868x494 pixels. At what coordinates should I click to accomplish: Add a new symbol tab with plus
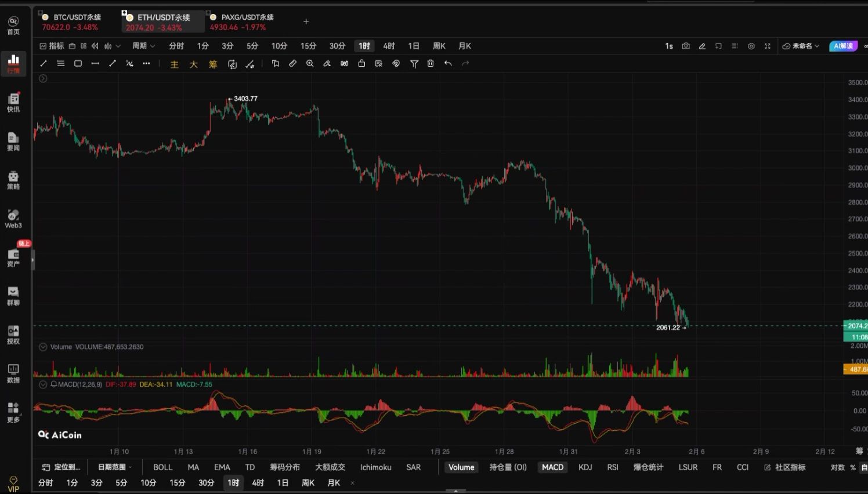(306, 21)
